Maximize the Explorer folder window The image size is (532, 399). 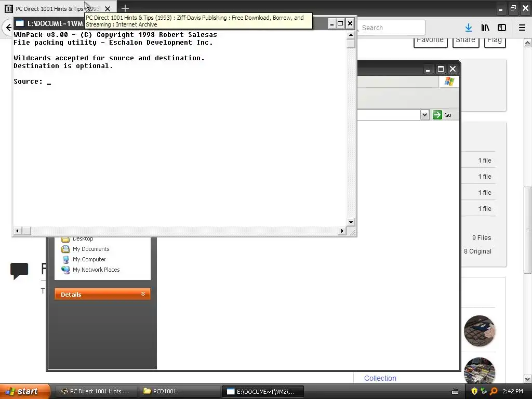441,69
